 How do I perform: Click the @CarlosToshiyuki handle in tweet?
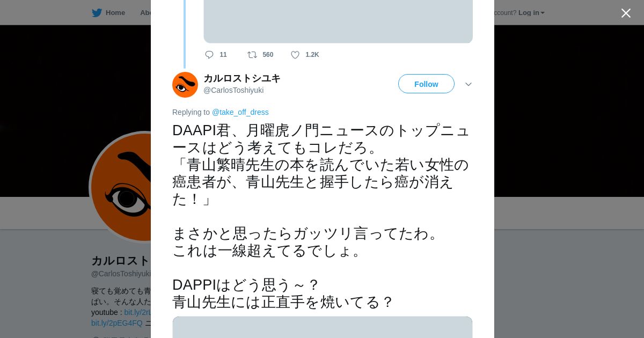click(233, 90)
